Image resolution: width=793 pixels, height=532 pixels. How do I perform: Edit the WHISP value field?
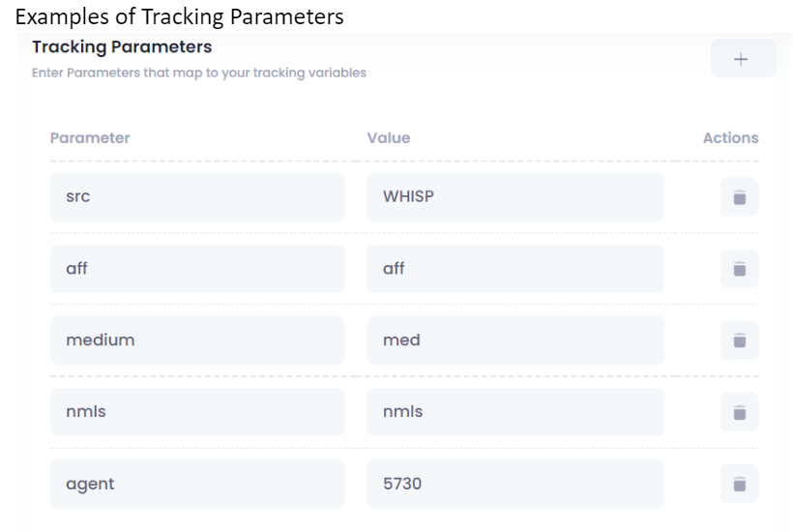point(515,197)
